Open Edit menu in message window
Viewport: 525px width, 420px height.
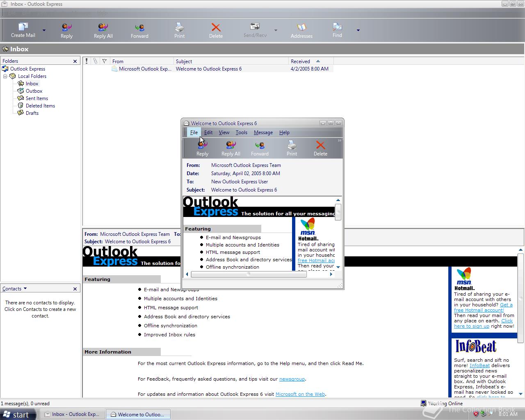(x=208, y=132)
